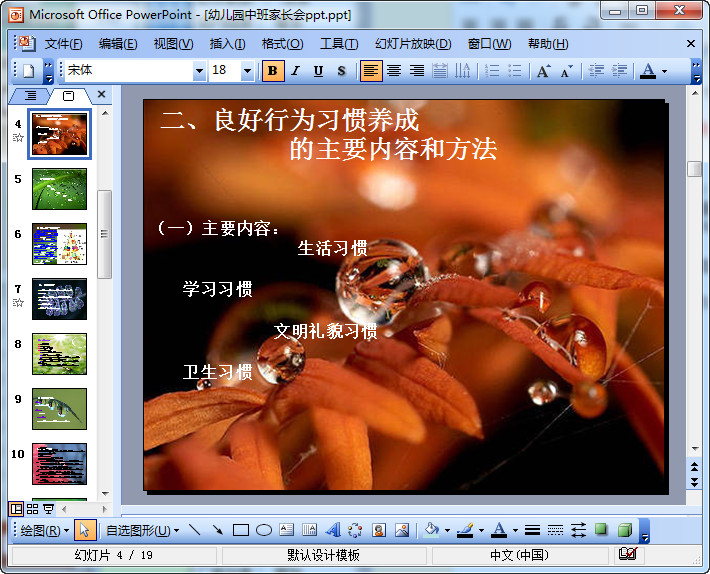This screenshot has height=574, width=710.
Task: Open font name dropdown showing 宋体
Action: pos(199,71)
